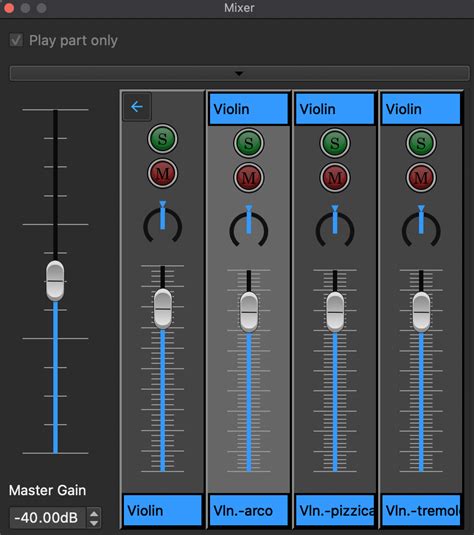The height and width of the screenshot is (535, 474).
Task: Click the Vln.-tremolo pan knob
Action: pyautogui.click(x=421, y=227)
